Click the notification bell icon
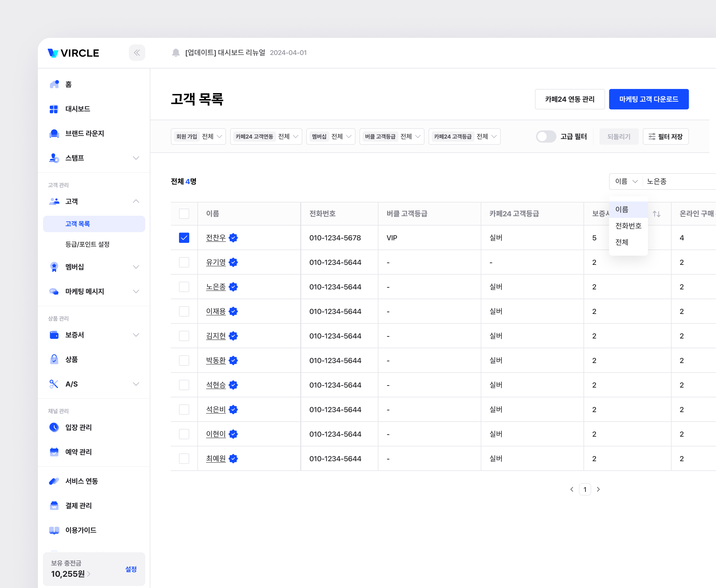Viewport: 716px width, 588px height. [176, 53]
